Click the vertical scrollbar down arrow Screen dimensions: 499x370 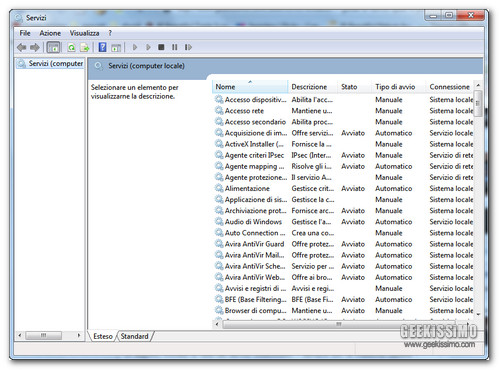[x=478, y=314]
